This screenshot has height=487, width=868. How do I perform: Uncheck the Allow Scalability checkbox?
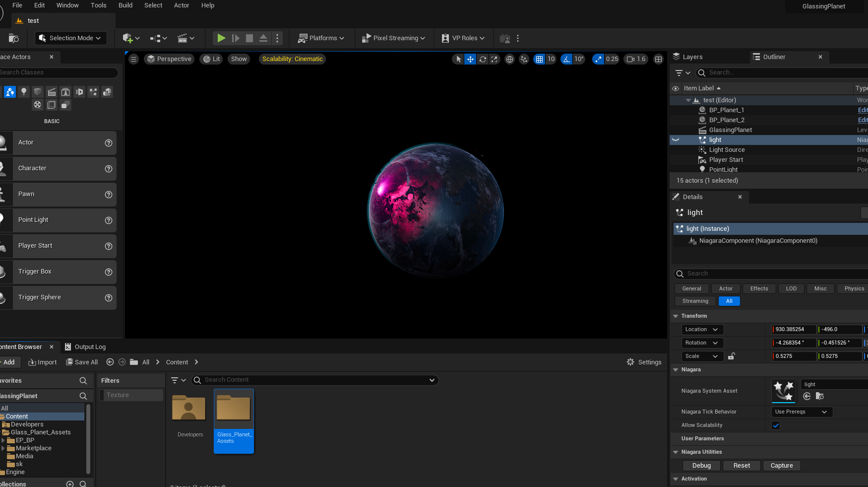[x=776, y=425]
